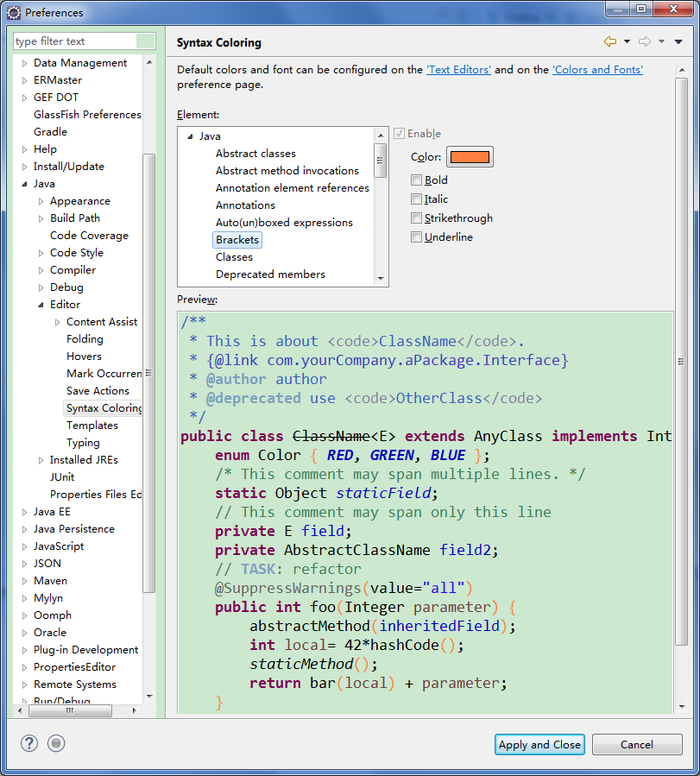
Task: Click the Element list scrollbar down arrow
Action: [381, 279]
